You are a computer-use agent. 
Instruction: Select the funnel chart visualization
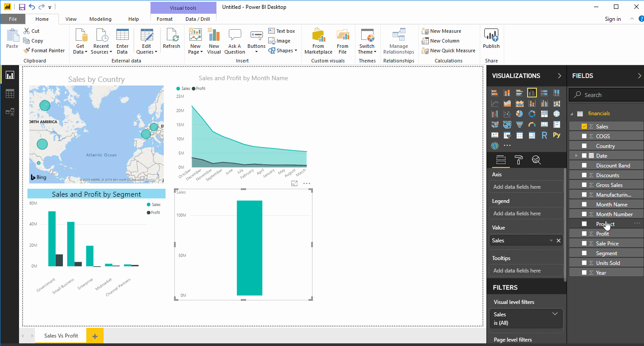pos(520,124)
